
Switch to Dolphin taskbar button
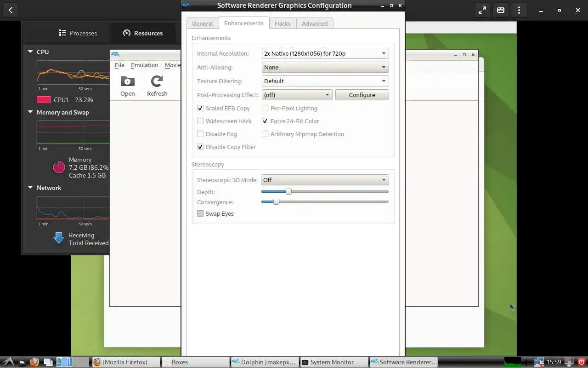pos(265,362)
